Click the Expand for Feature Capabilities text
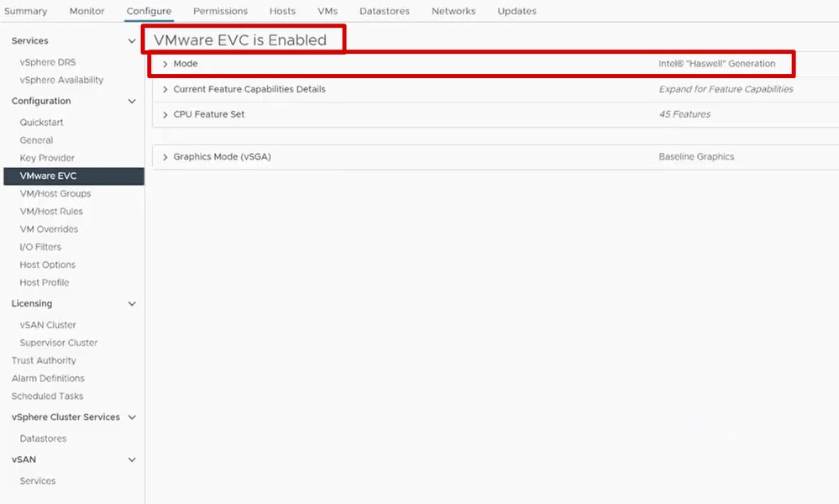839x504 pixels. (726, 89)
